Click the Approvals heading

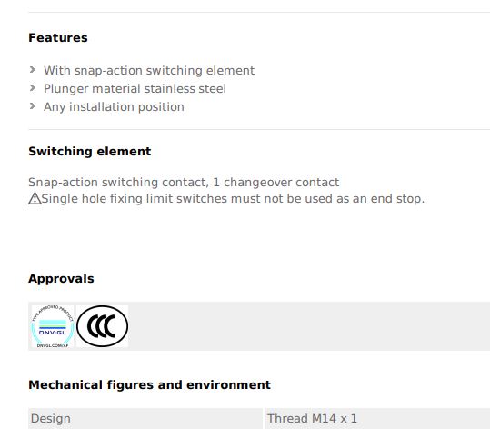tap(61, 278)
